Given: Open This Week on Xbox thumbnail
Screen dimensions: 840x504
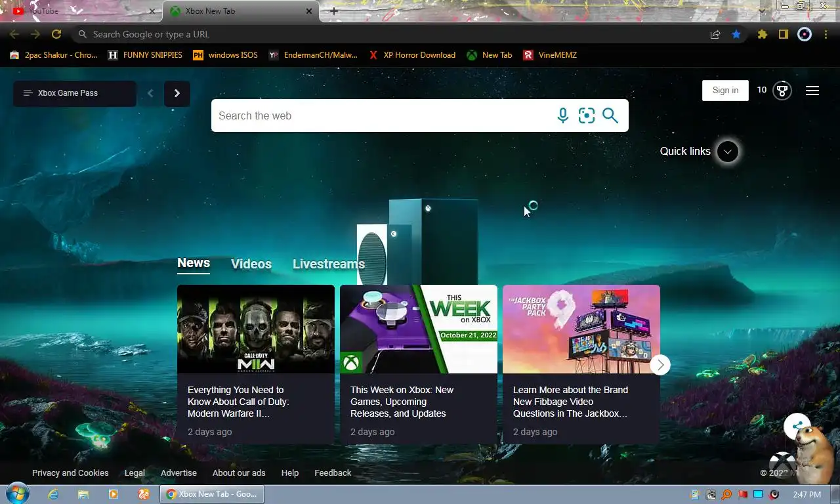Looking at the screenshot, I should click(419, 329).
